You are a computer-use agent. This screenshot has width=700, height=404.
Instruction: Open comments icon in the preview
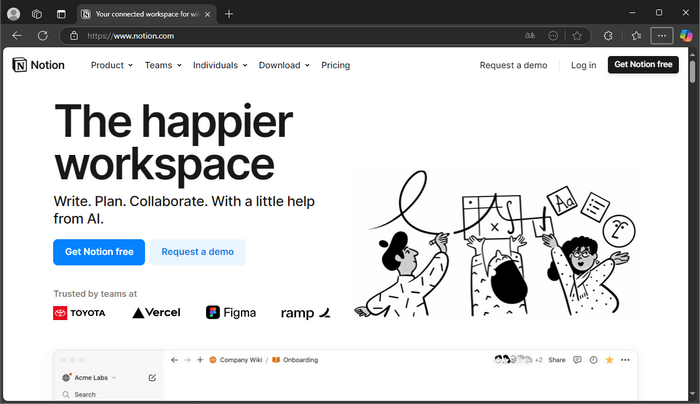point(577,360)
